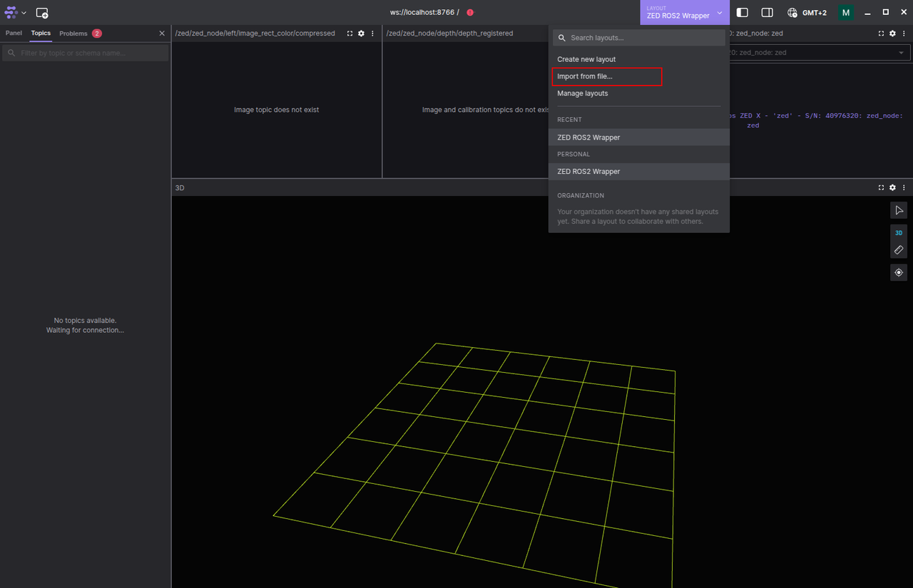Toggle the right sidebar visibility
913x588 pixels.
coord(767,13)
